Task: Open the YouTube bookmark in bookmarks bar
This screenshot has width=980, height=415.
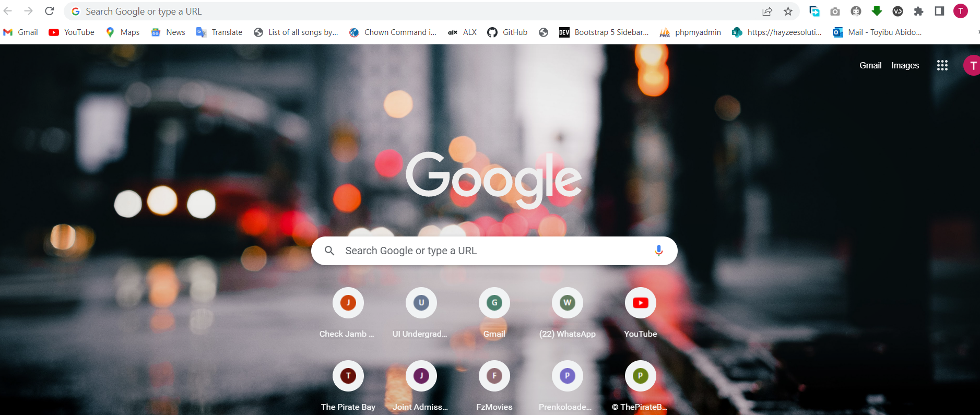Action: (x=72, y=32)
